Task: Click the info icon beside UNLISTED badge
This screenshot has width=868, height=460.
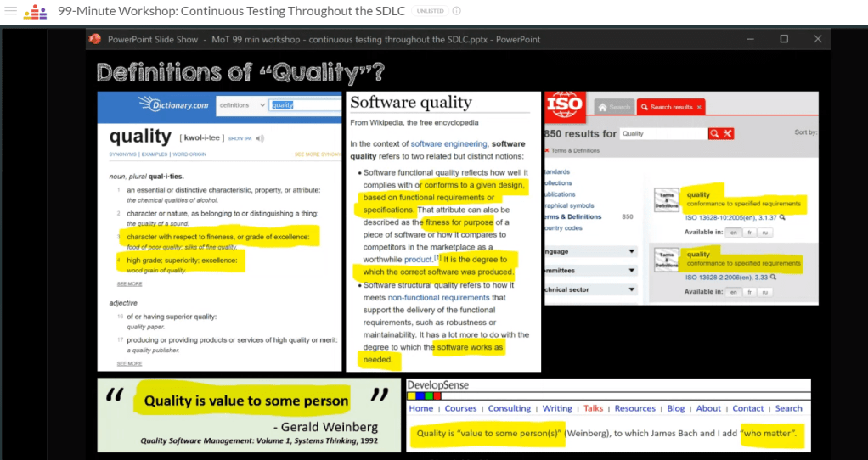Action: coord(457,11)
